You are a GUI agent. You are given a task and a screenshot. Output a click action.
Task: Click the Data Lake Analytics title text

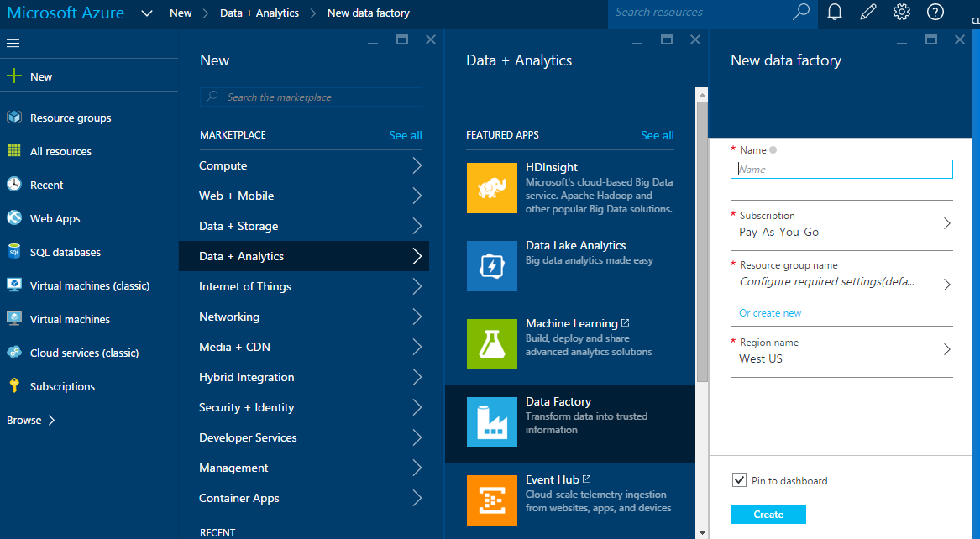coord(575,245)
